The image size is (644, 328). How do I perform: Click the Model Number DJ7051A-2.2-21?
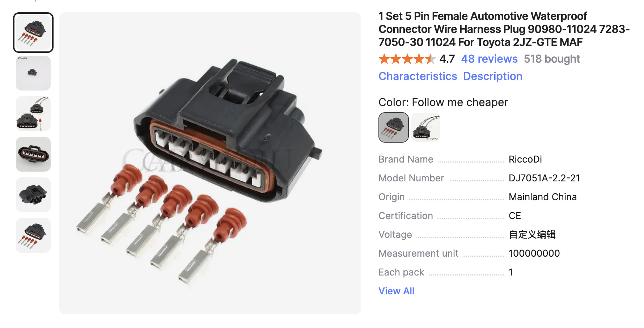click(544, 178)
